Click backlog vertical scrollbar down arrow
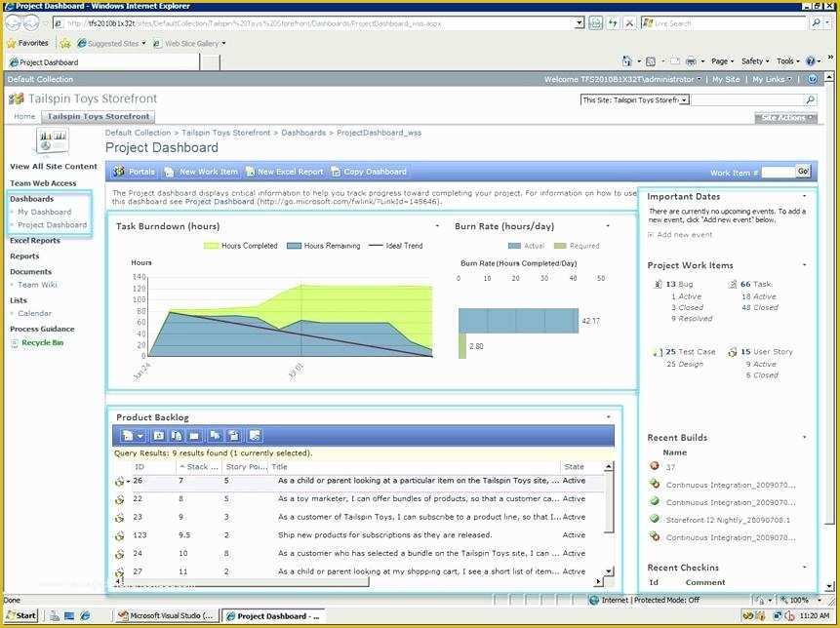The image size is (840, 628). [609, 571]
